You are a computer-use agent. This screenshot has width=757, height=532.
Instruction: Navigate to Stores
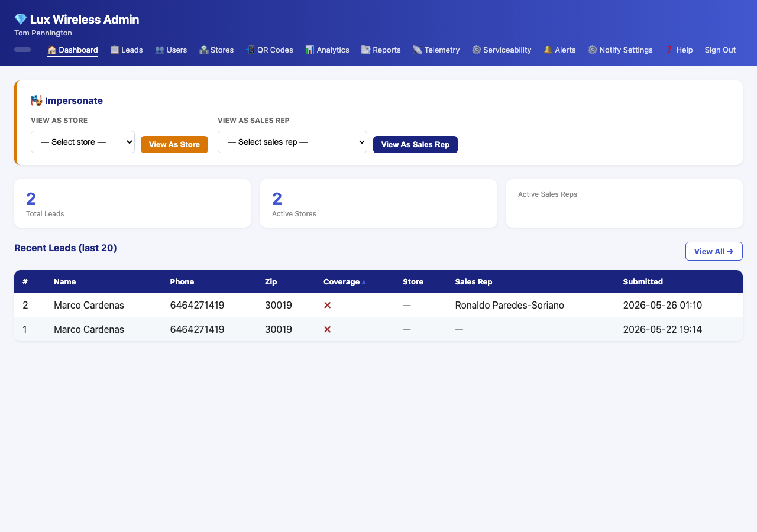coord(216,50)
